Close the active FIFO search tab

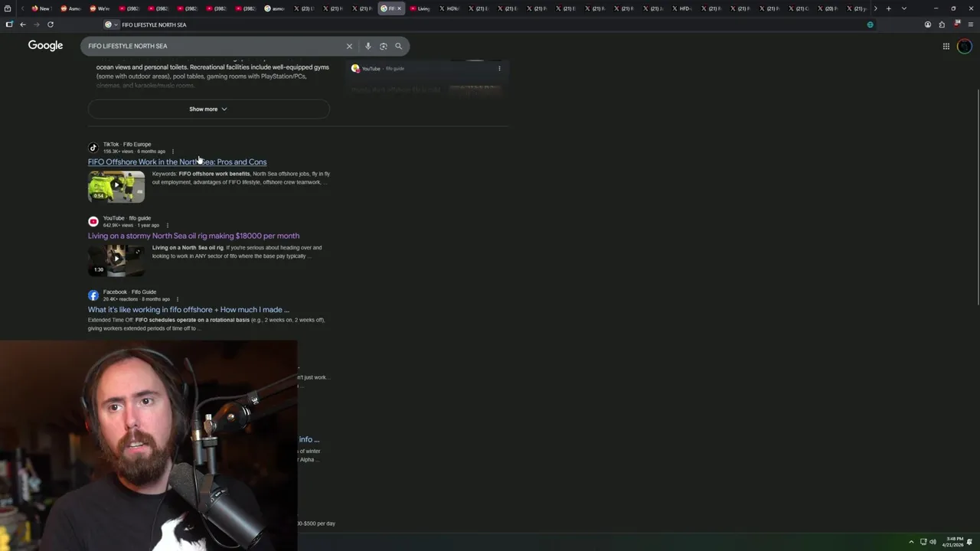click(x=399, y=8)
